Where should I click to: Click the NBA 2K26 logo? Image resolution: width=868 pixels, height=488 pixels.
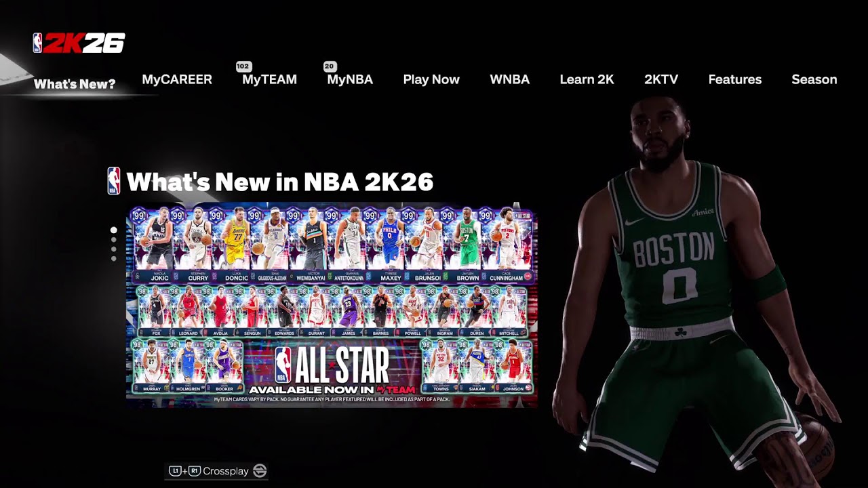[x=79, y=43]
